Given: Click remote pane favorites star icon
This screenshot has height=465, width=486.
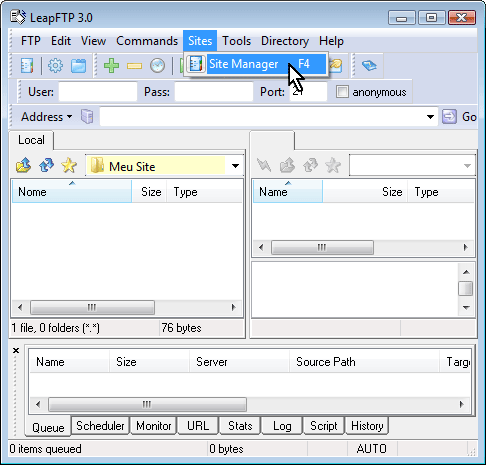Looking at the screenshot, I should pos(333,165).
